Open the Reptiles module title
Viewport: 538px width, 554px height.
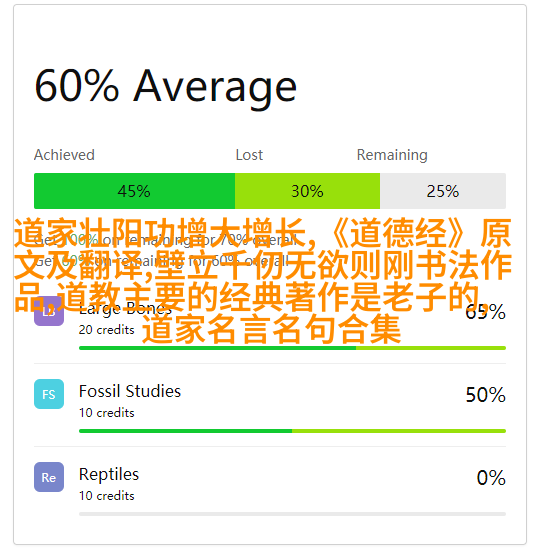109,474
